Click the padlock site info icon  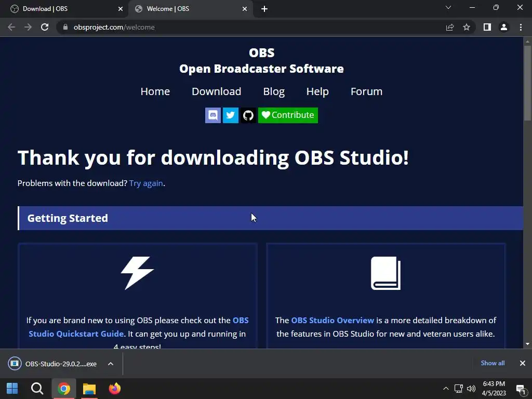pos(65,27)
